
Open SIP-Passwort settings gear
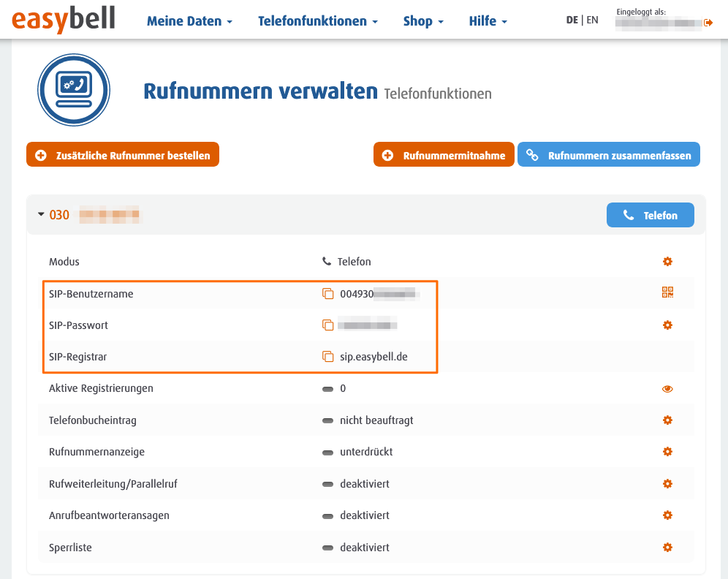[x=667, y=325]
